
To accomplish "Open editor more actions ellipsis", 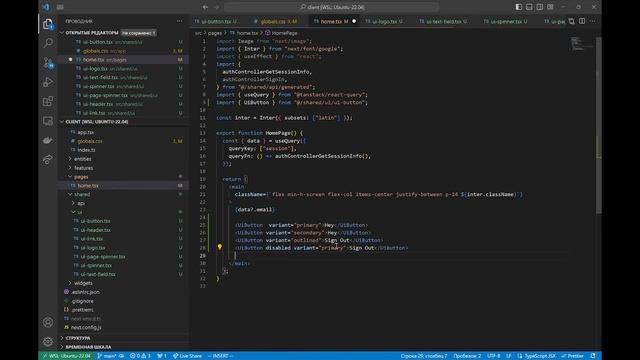I will click(x=593, y=21).
